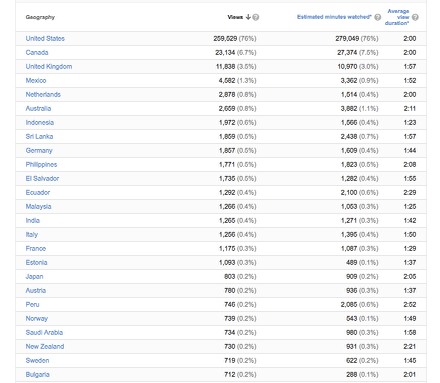Viewport: 440px width, 383px height.
Task: Open the Philippines geography link
Action: 41,164
